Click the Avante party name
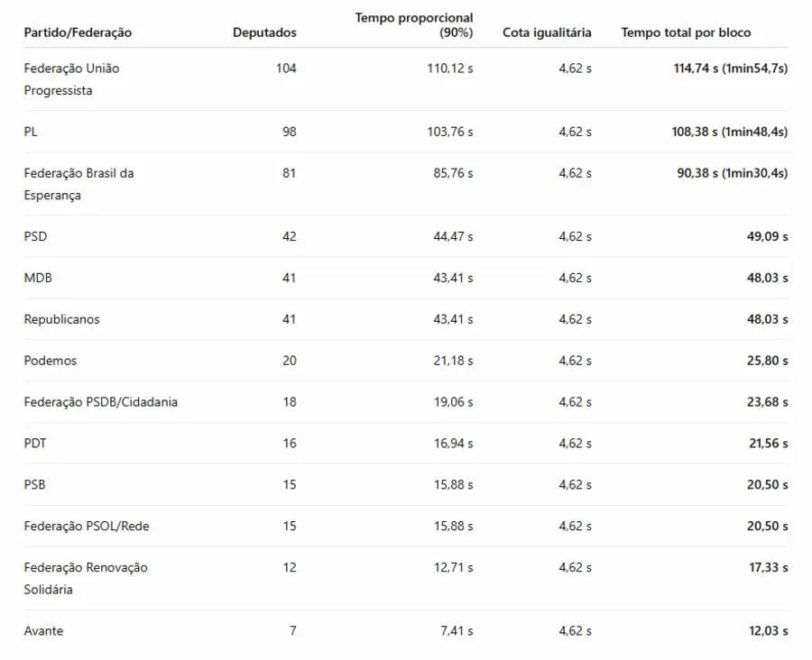Image resolution: width=812 pixels, height=660 pixels. pyautogui.click(x=43, y=631)
